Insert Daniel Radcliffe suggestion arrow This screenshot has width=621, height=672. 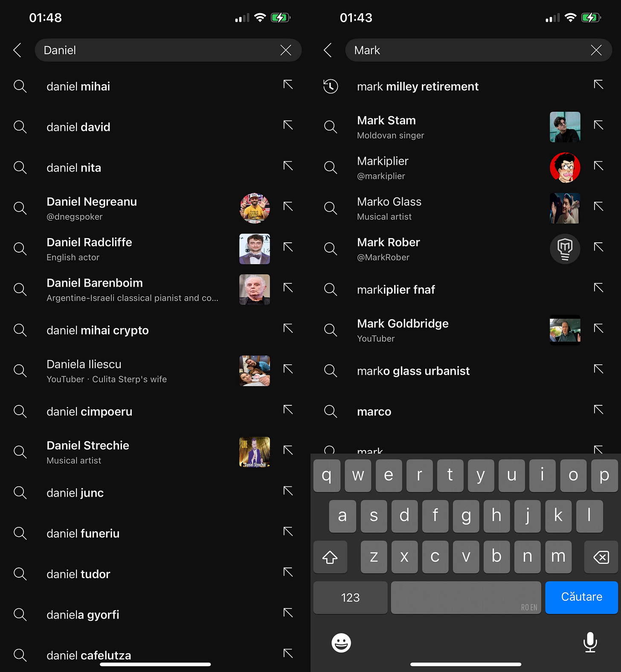288,247
